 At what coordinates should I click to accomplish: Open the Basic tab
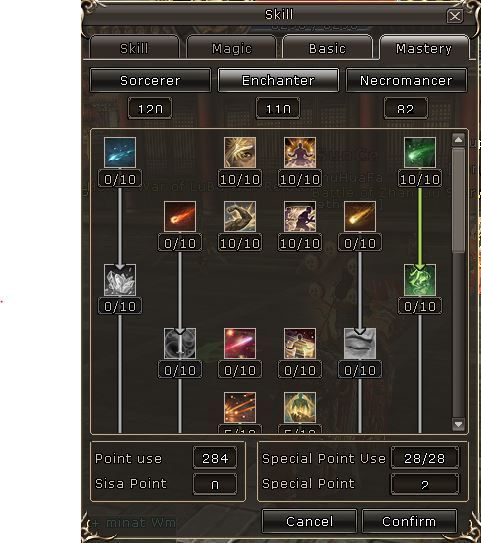coord(327,48)
